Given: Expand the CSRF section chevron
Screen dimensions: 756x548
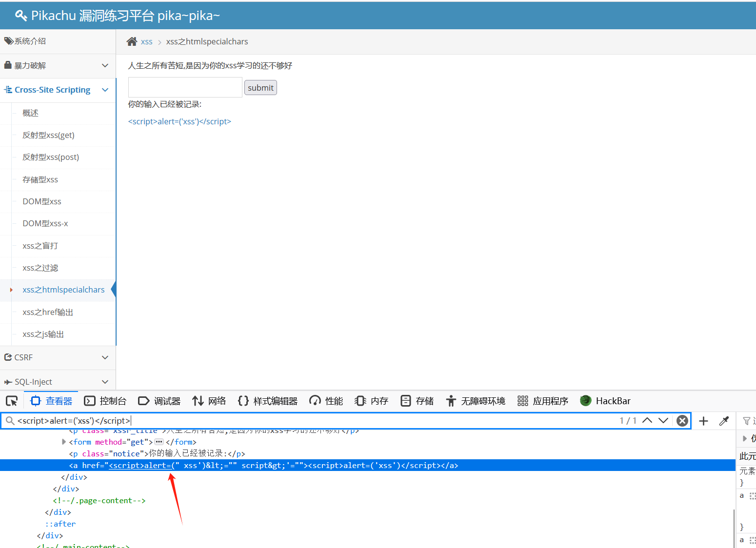Looking at the screenshot, I should point(105,357).
